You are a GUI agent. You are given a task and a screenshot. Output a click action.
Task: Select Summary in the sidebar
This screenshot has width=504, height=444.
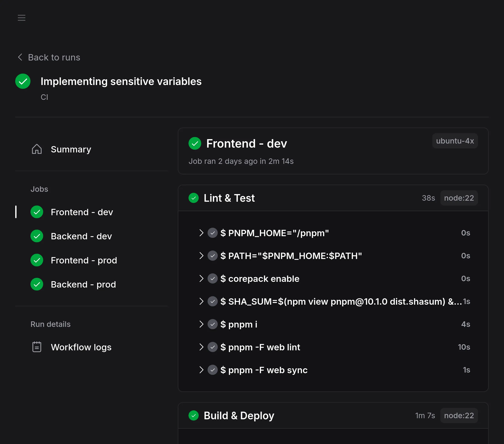(x=71, y=149)
